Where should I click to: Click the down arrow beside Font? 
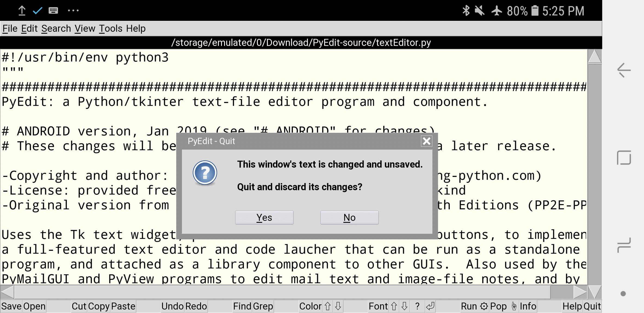pos(404,306)
